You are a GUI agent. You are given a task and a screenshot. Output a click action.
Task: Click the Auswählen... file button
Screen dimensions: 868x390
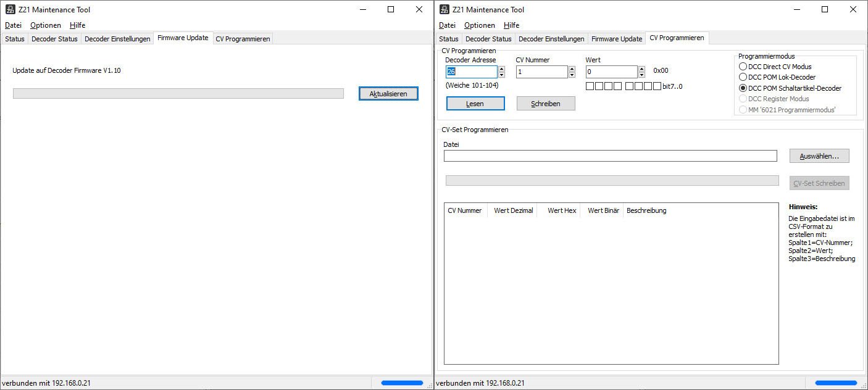click(x=819, y=156)
